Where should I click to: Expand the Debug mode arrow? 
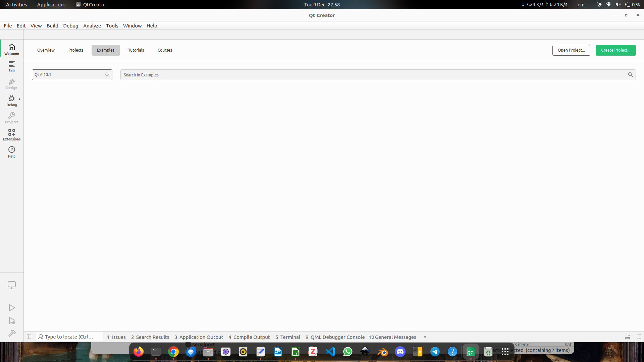19,99
